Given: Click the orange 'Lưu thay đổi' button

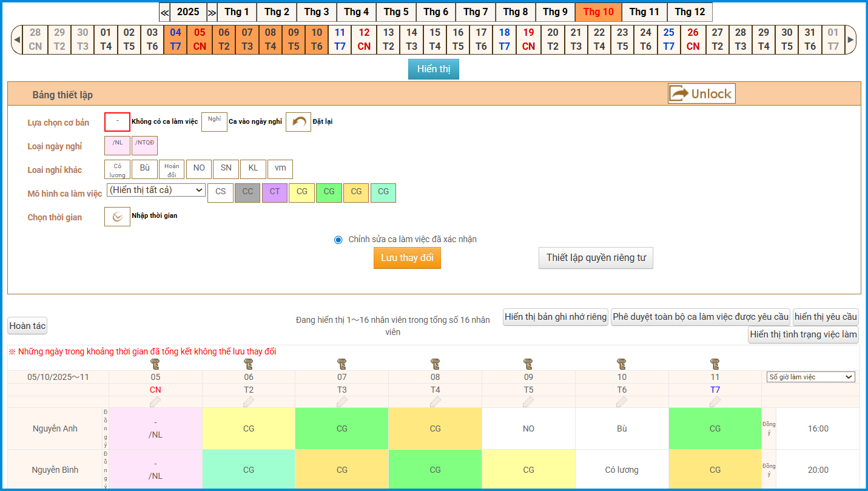Looking at the screenshot, I should (x=407, y=258).
